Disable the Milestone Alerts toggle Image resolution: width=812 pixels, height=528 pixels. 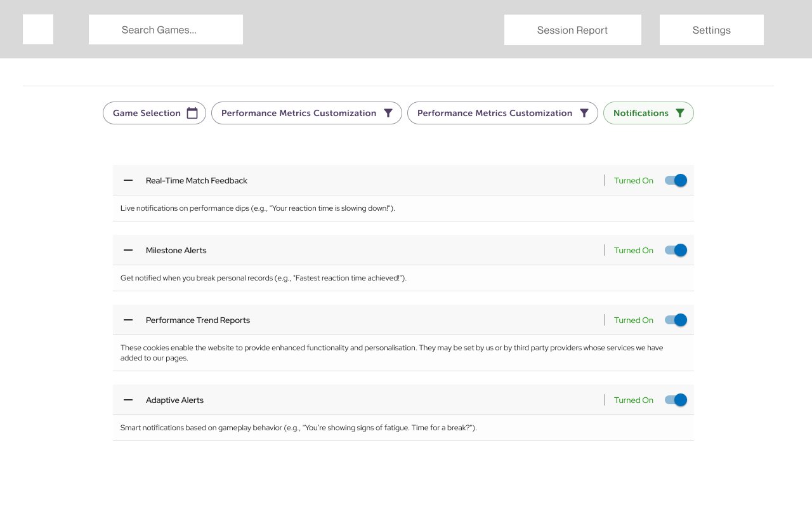pos(676,250)
